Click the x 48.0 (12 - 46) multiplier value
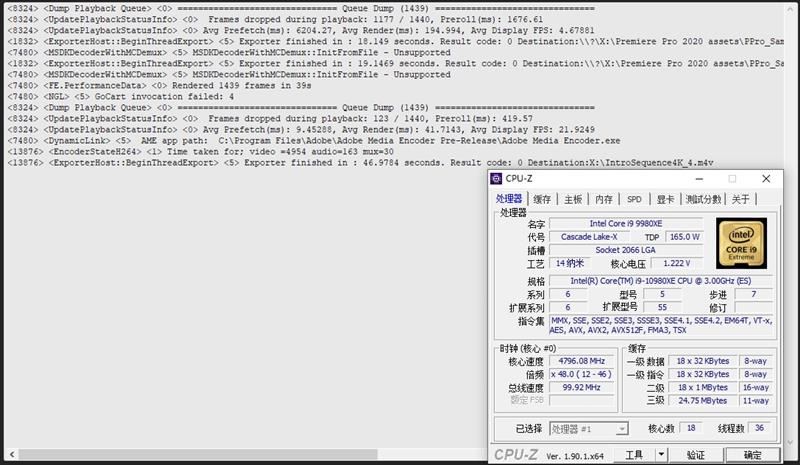The width and height of the screenshot is (800, 465). pyautogui.click(x=581, y=374)
